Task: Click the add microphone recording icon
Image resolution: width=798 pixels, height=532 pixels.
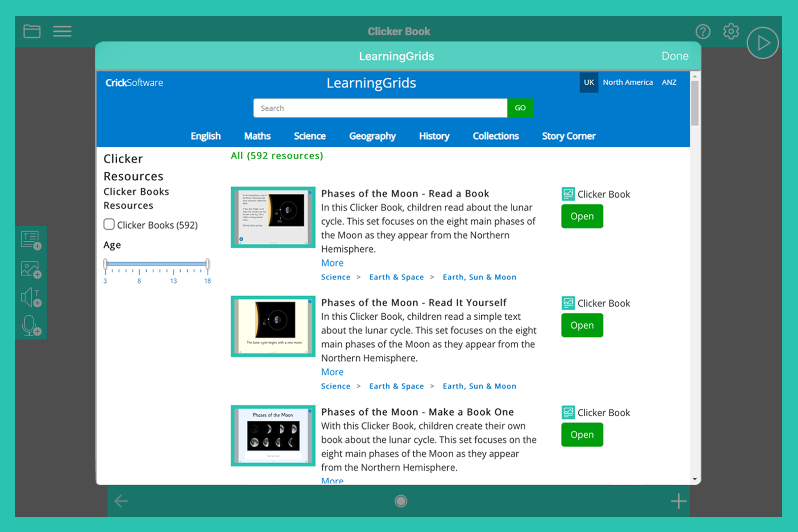Action: point(31,326)
